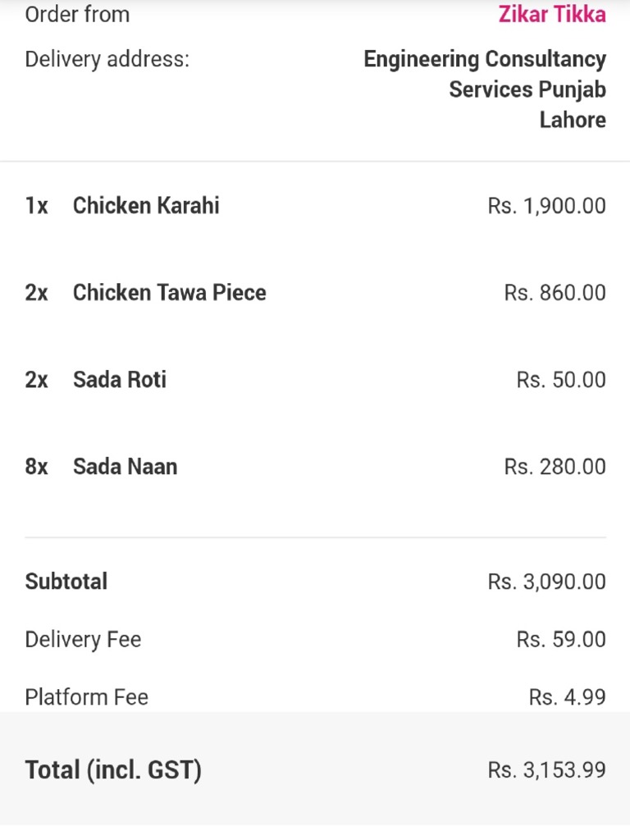Viewport: 630px width, 840px height.
Task: Click the Rs. 280.00 price
Action: click(x=555, y=467)
